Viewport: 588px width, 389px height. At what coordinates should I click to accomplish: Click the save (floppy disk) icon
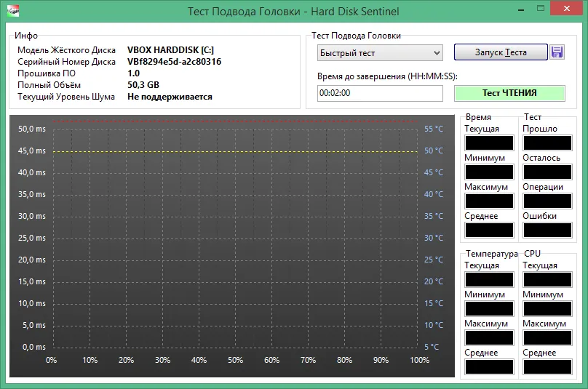point(557,52)
